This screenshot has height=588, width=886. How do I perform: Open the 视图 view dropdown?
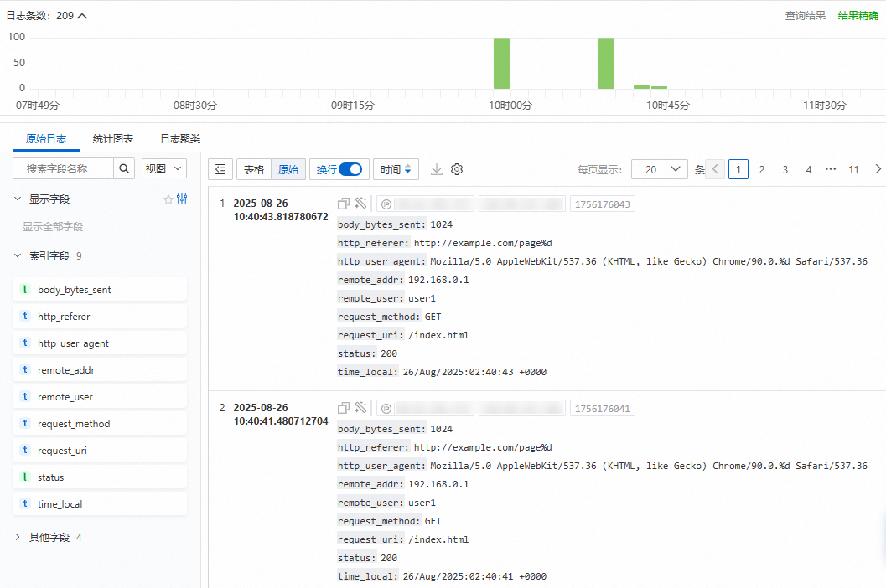pos(163,168)
